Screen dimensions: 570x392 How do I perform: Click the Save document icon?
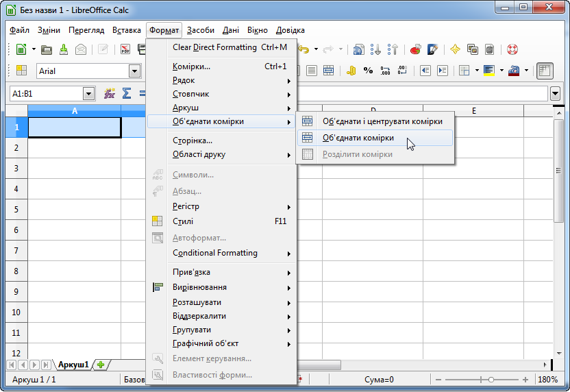(64, 49)
